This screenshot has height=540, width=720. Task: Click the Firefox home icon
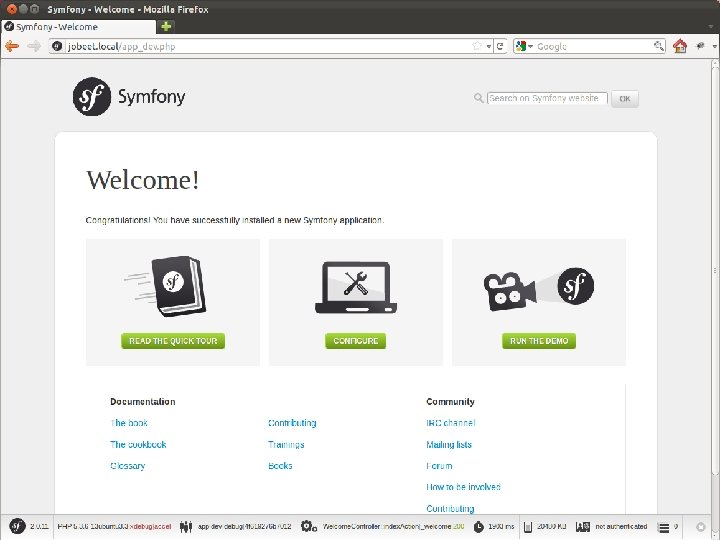point(680,46)
